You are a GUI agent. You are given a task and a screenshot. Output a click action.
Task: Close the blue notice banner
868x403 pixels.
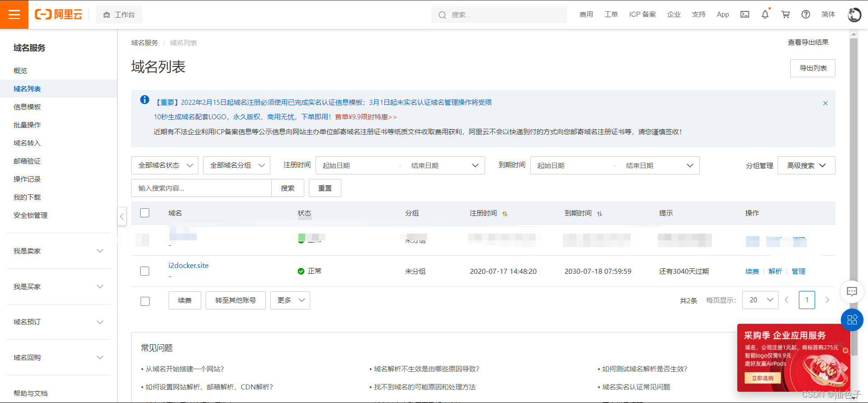pos(825,103)
